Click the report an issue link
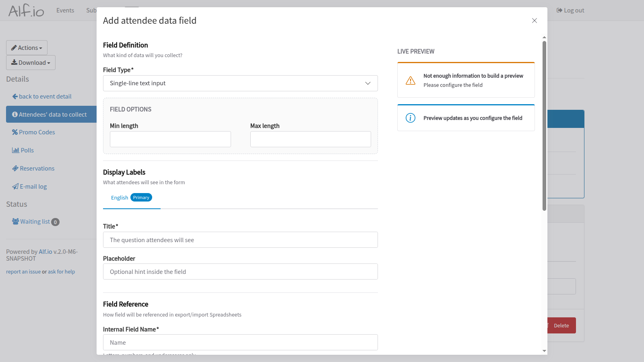The image size is (644, 362). [23, 271]
